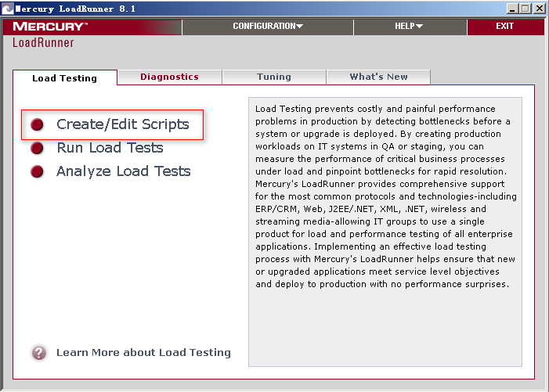Open the Tuning tab

(x=274, y=77)
